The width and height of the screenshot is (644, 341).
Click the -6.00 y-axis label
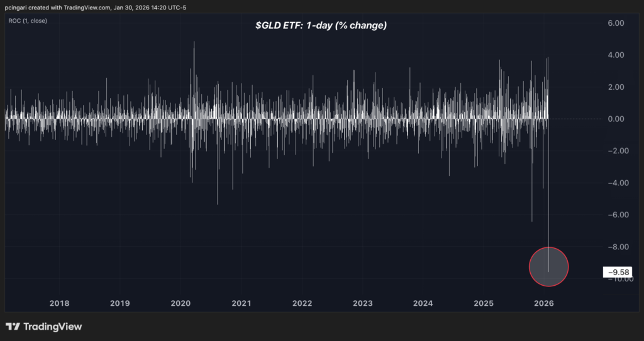coord(614,215)
